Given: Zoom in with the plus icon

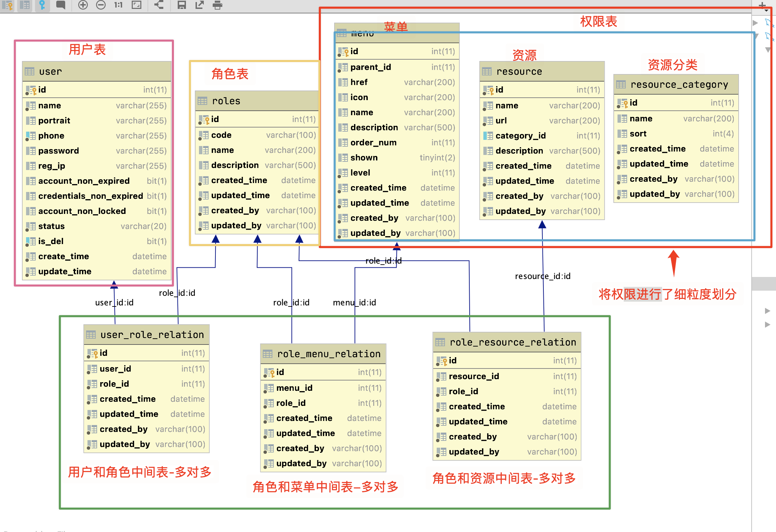Looking at the screenshot, I should [83, 5].
